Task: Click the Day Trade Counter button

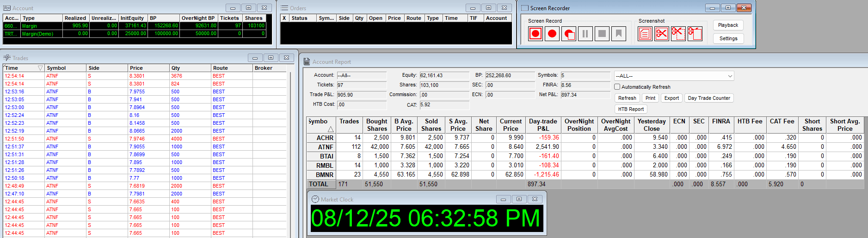Action: (708, 98)
